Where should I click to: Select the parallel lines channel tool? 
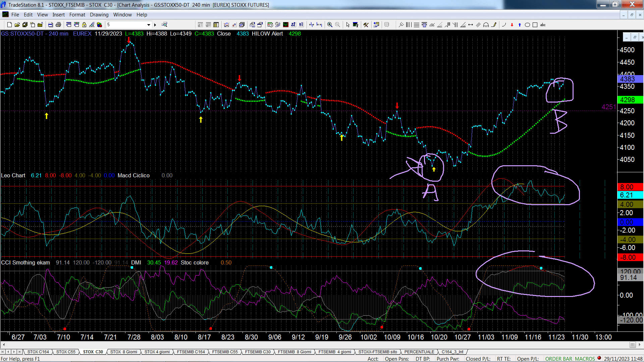[478, 25]
